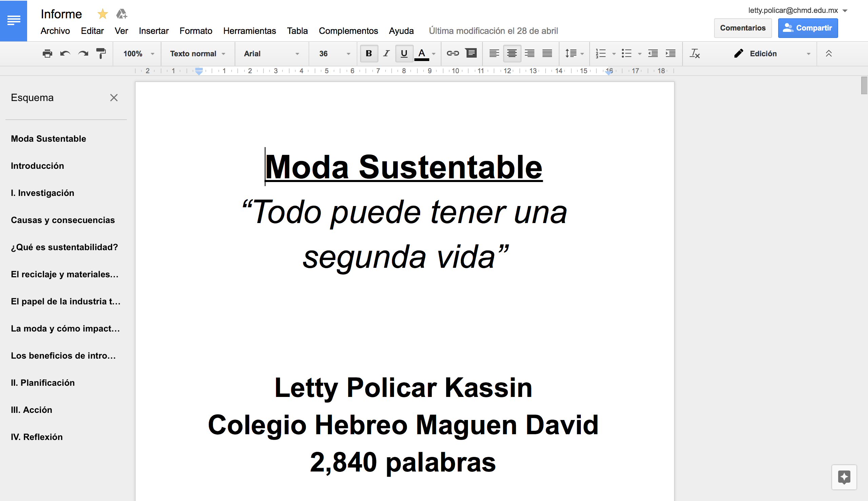Justify the text alignment
The image size is (868, 501).
coord(547,53)
